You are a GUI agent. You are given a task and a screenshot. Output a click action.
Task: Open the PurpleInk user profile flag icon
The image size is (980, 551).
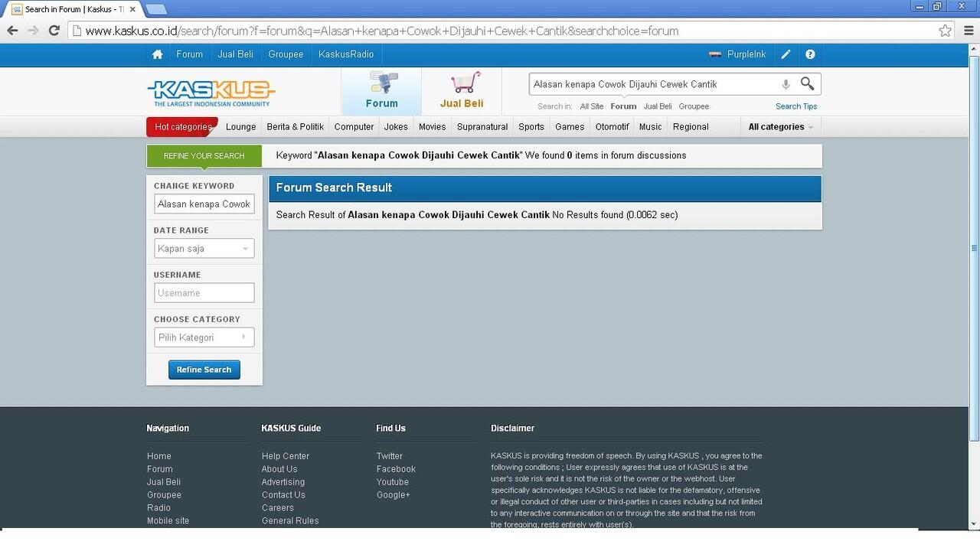pyautogui.click(x=715, y=54)
